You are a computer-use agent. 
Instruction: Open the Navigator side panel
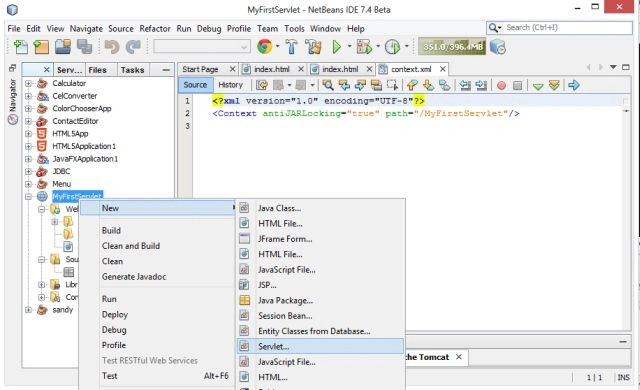(x=13, y=101)
